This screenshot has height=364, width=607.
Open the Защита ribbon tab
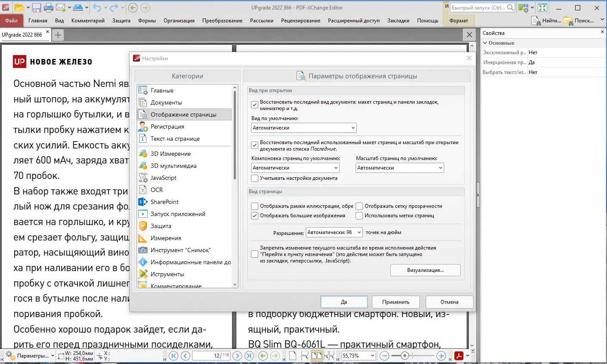pos(121,21)
